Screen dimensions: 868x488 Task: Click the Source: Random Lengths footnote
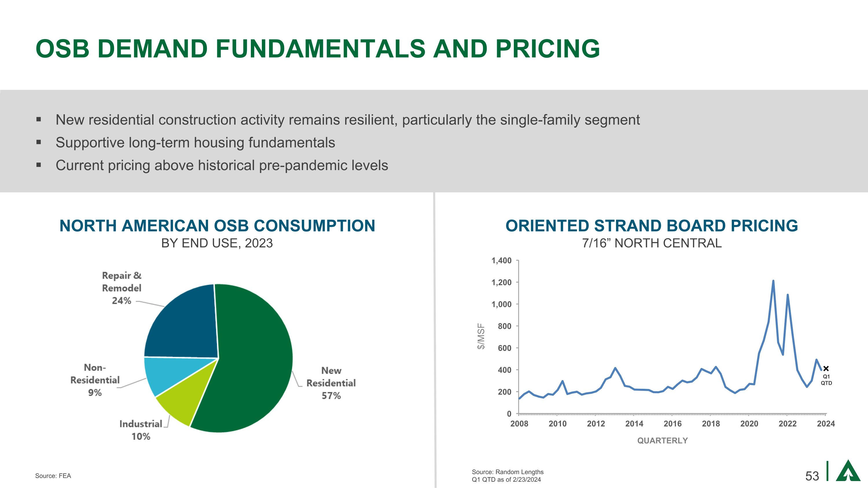507,472
